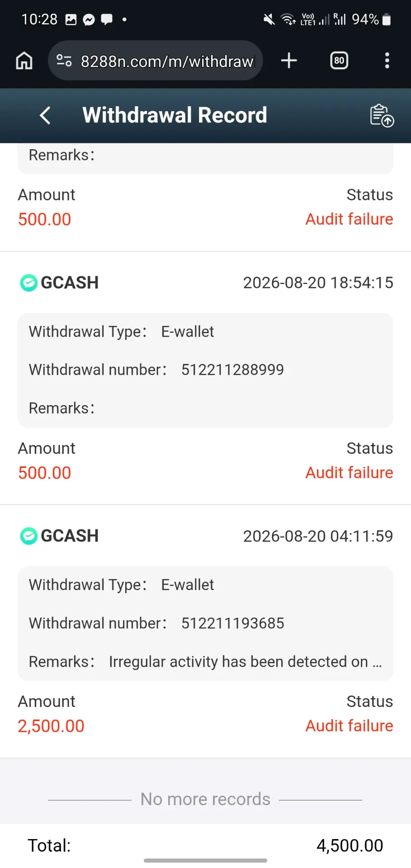The image size is (411, 868).
Task: Tap Audit failure status of 18:54:15 record
Action: coord(349,473)
